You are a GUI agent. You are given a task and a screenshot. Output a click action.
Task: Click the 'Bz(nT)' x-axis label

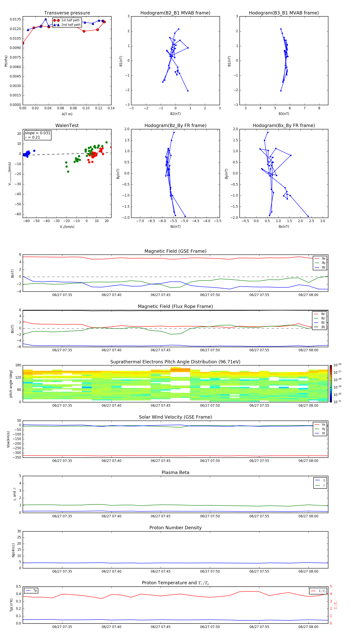[x=175, y=227]
